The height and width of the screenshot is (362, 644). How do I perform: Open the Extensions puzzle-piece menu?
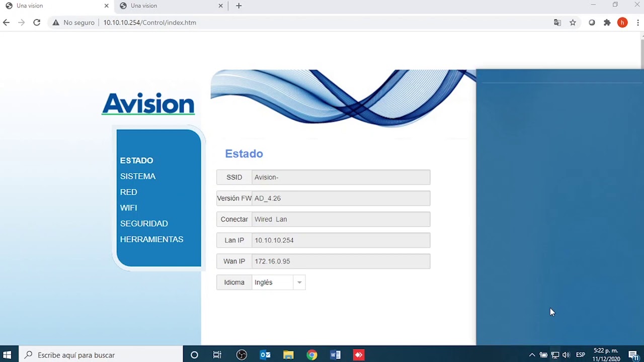tap(607, 23)
